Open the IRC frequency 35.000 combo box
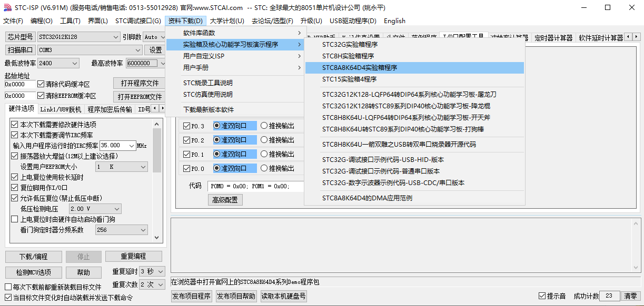Viewport: 644px width, 306px height. point(117,145)
